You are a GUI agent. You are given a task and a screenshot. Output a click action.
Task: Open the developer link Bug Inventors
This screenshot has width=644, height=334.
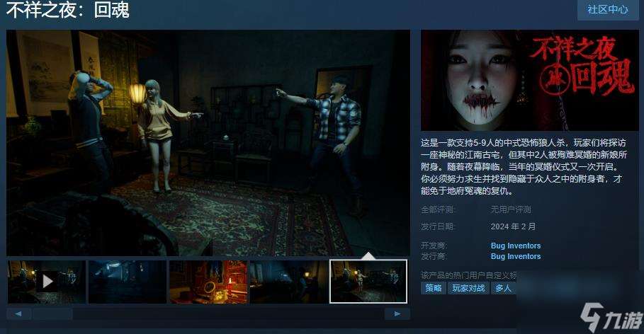516,246
